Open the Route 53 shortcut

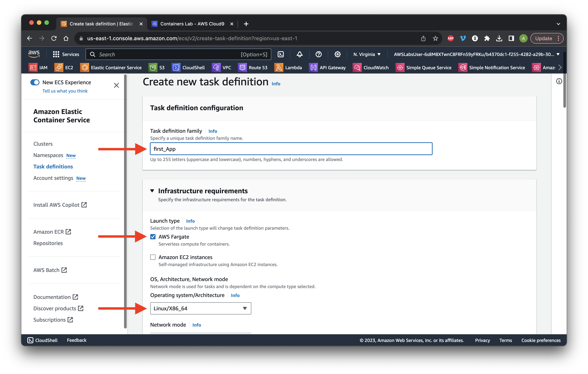click(253, 68)
